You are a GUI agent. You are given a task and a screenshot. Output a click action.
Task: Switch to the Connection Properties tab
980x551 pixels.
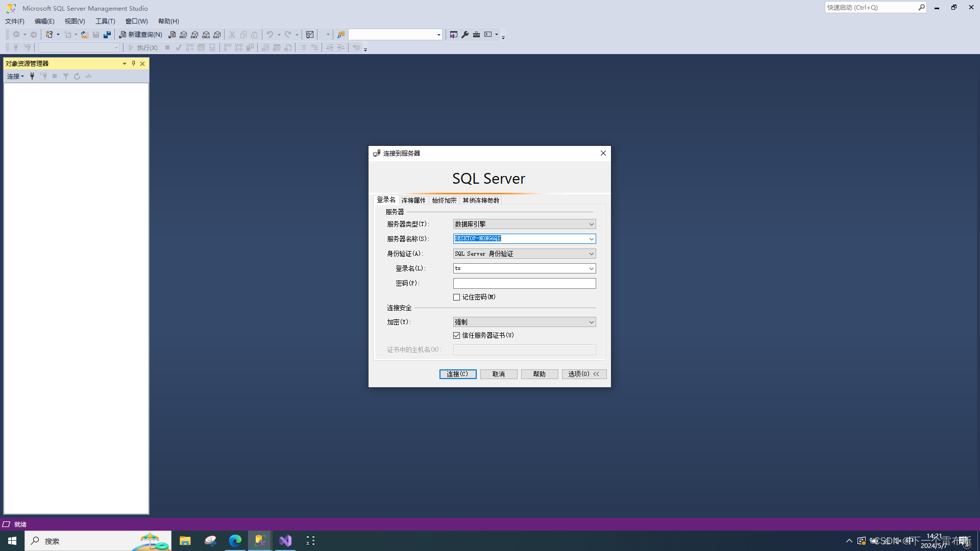[x=413, y=200]
